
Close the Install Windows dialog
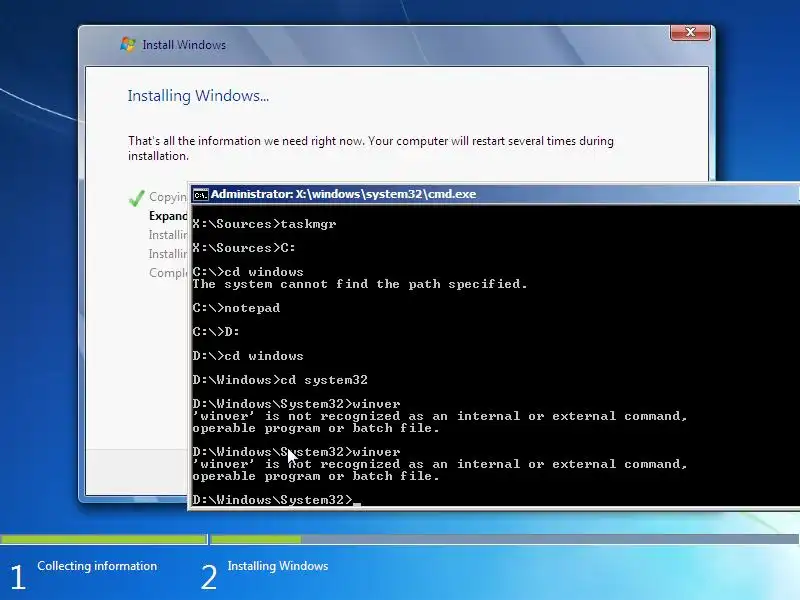point(690,32)
